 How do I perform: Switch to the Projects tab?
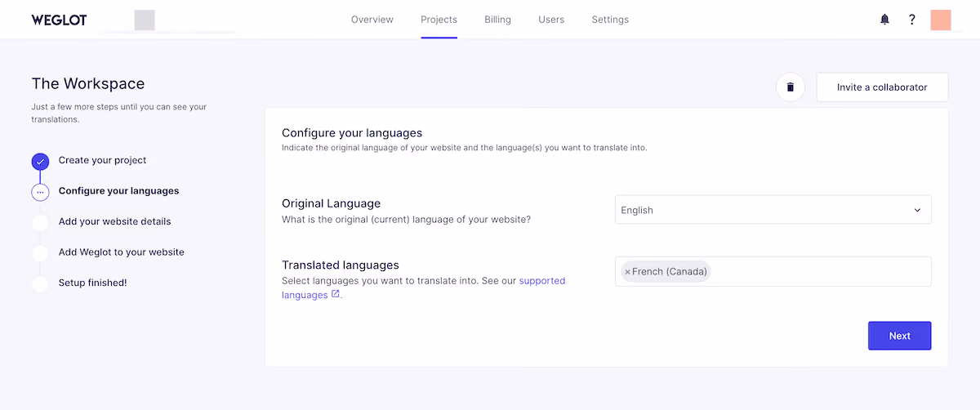pos(439,20)
